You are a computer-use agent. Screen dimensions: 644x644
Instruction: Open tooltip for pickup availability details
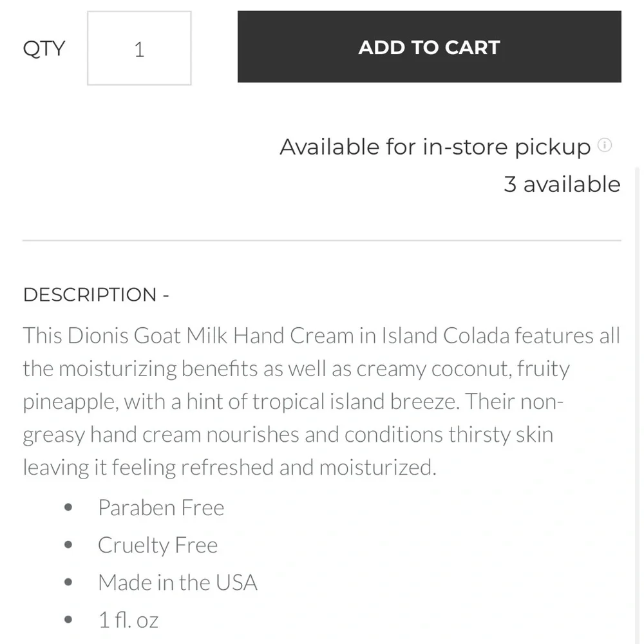(x=605, y=146)
